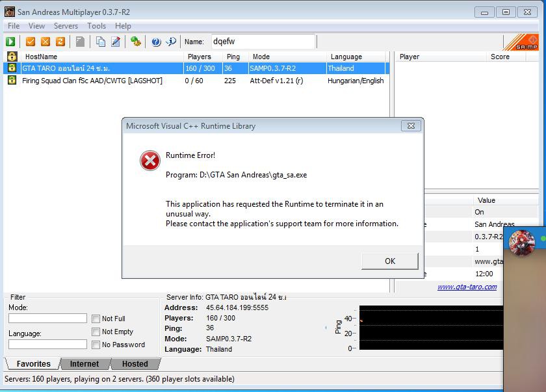Open the Help menu

click(x=123, y=26)
